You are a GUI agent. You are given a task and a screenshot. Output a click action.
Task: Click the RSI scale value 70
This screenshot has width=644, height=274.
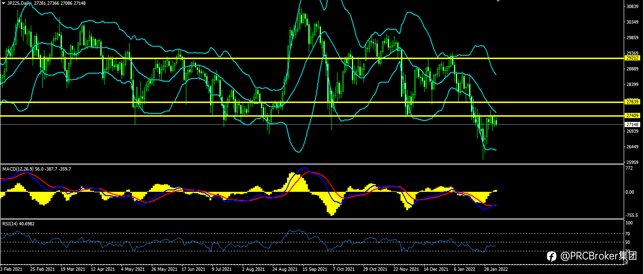click(x=628, y=233)
